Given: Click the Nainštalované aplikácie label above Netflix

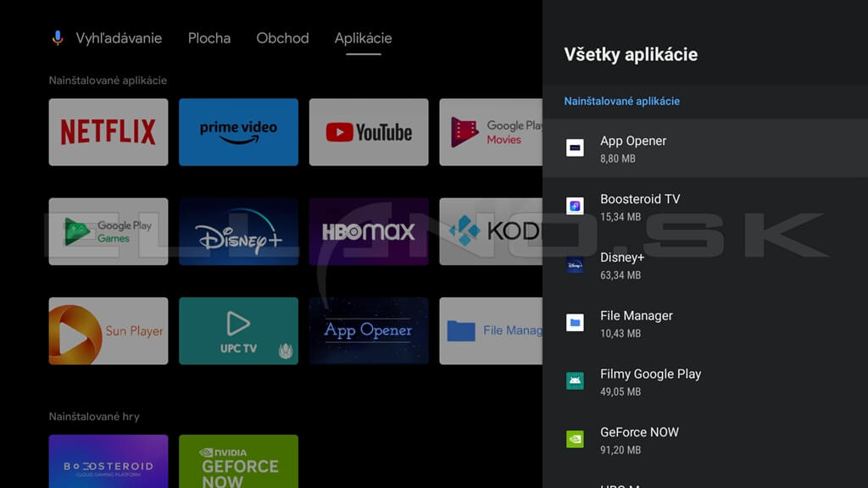Looking at the screenshot, I should click(x=108, y=80).
